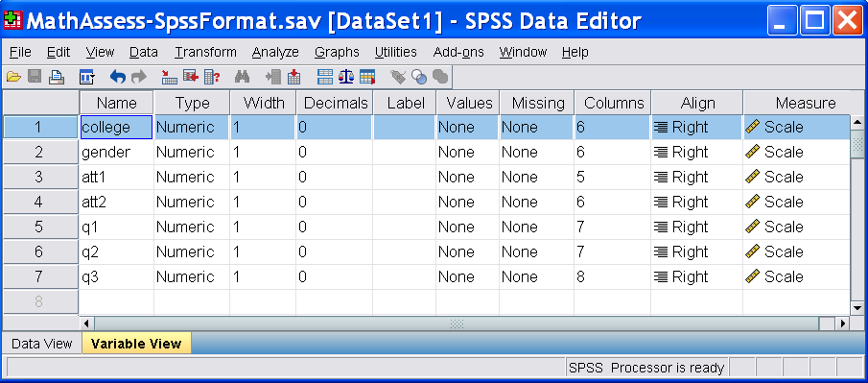This screenshot has height=383, width=868.
Task: Select the 'att1' variable name cell
Action: pyautogui.click(x=116, y=177)
